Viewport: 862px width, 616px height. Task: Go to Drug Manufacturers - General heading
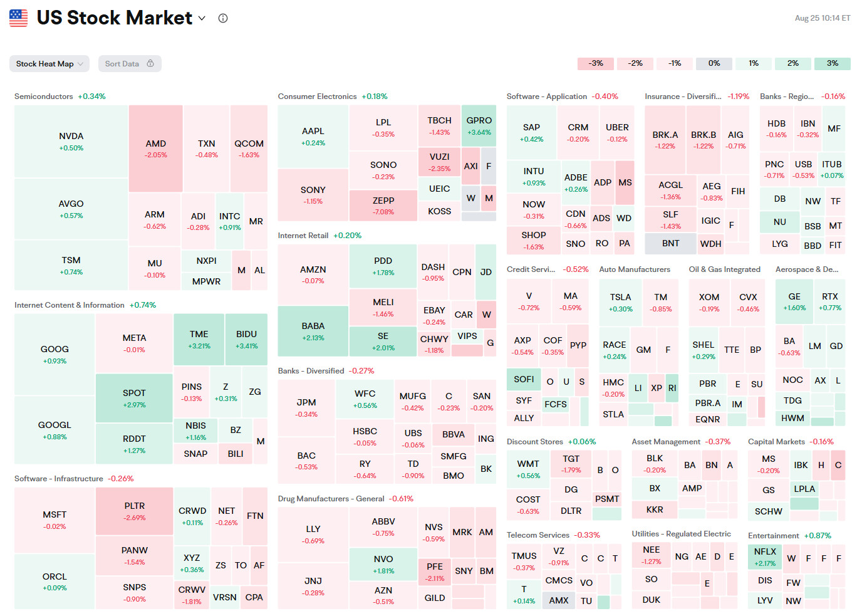coord(331,499)
